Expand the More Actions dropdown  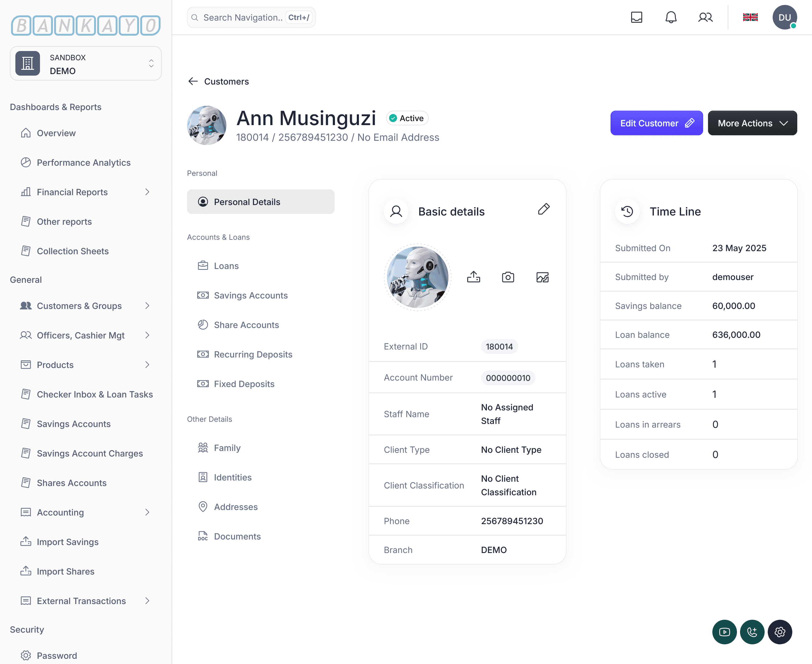click(752, 123)
